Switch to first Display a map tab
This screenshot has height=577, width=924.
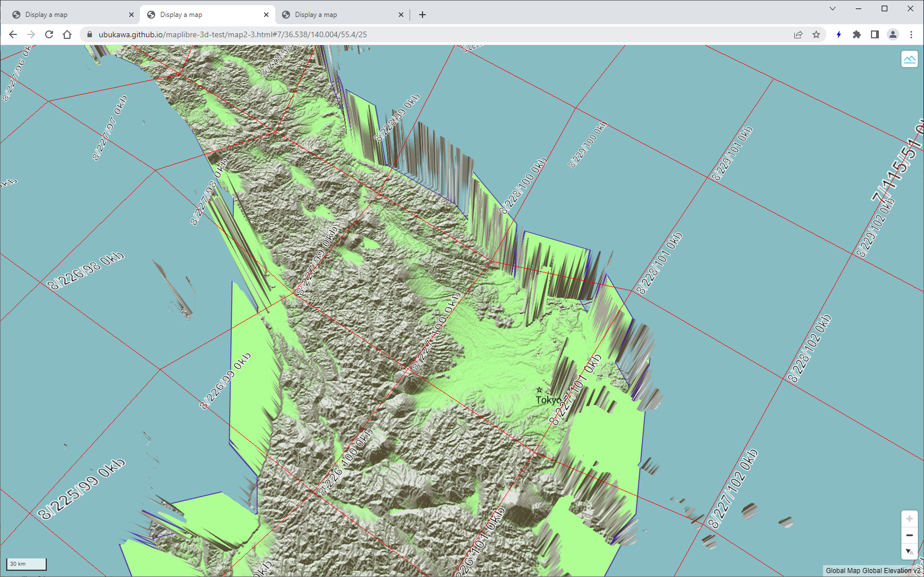pos(72,15)
